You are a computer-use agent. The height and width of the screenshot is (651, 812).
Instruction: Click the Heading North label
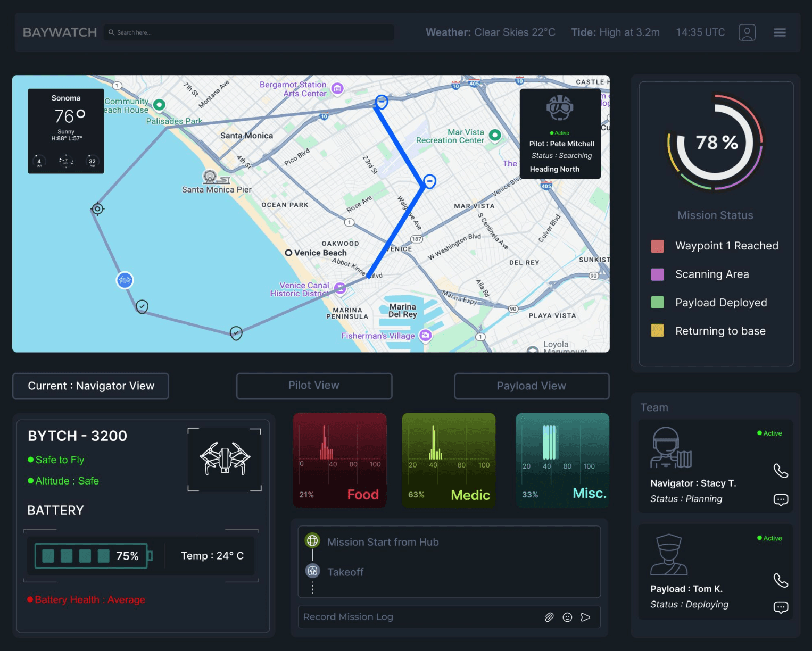pos(554,169)
